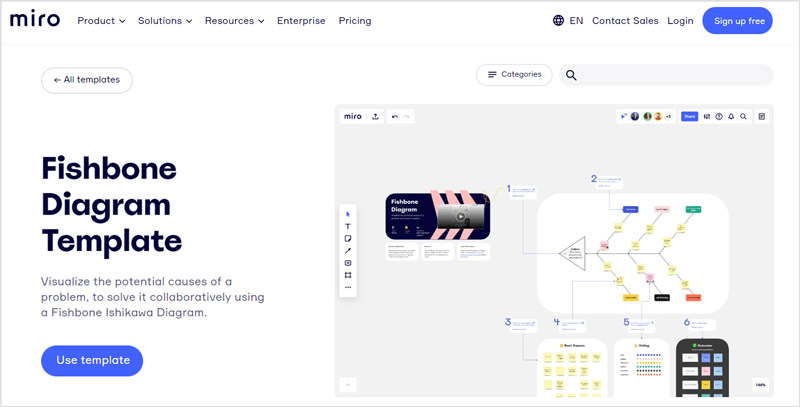
Task: Click the Contact Sales link
Action: [625, 21]
